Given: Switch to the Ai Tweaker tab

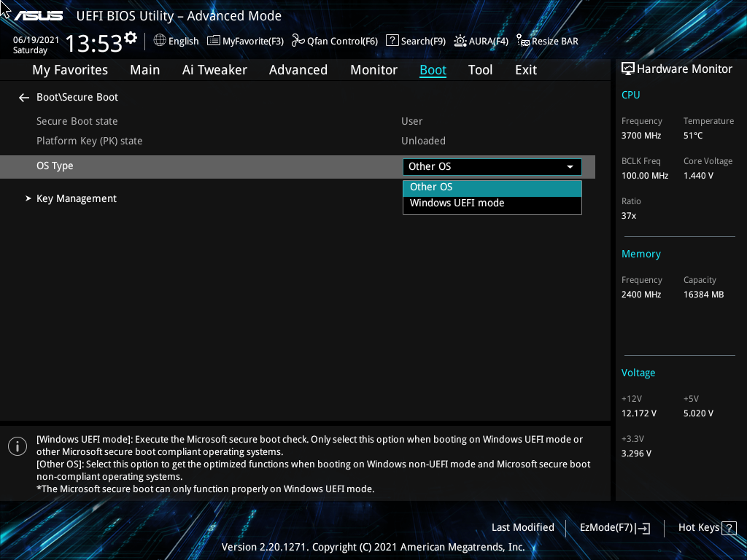Looking at the screenshot, I should [214, 69].
